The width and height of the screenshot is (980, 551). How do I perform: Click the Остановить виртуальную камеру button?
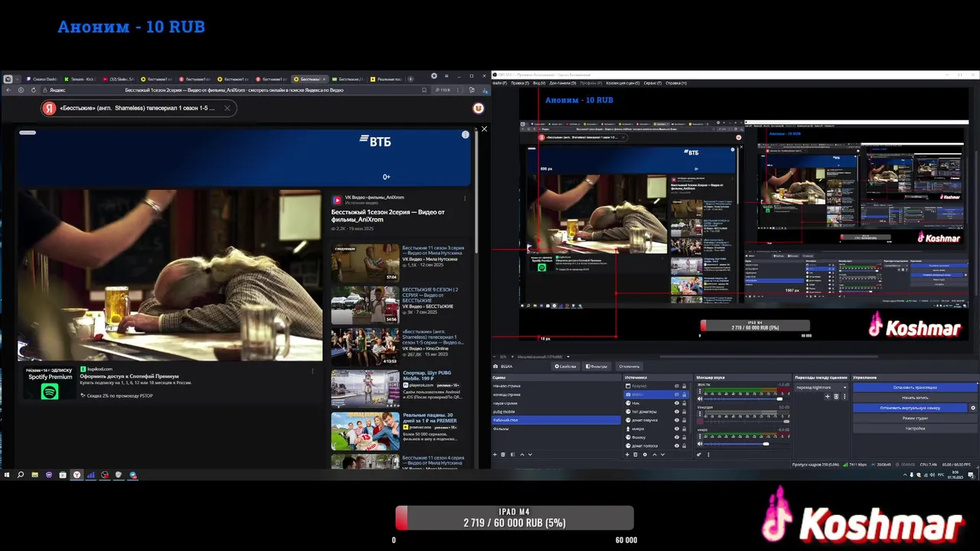point(910,408)
